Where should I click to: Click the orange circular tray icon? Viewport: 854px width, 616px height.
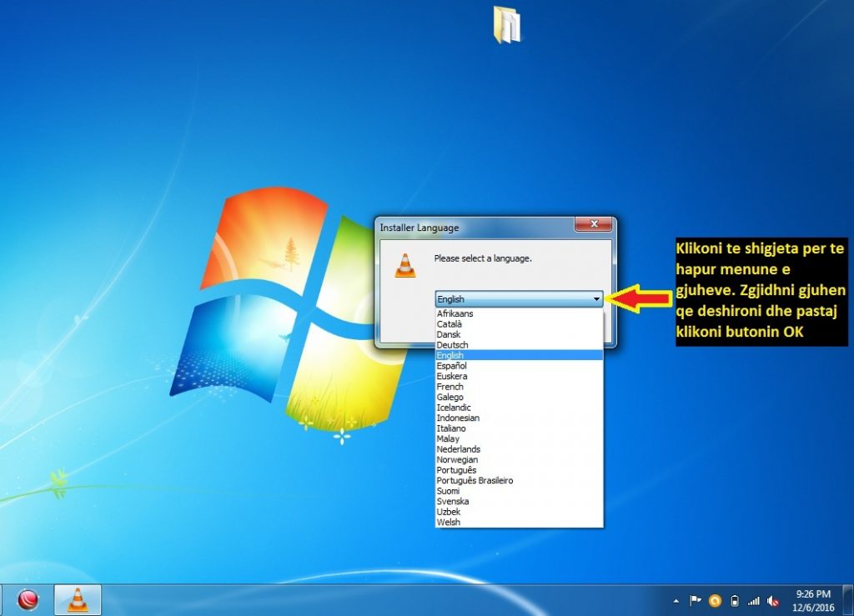715,600
